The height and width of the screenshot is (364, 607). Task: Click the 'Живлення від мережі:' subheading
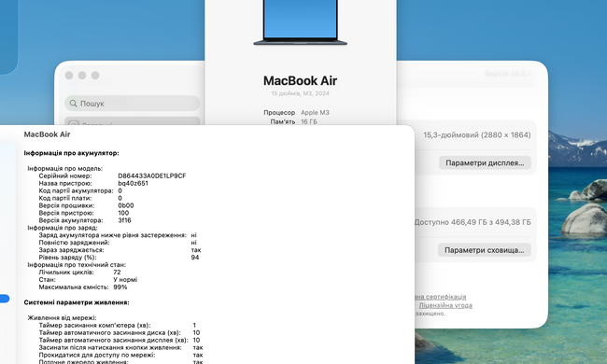tap(62, 317)
